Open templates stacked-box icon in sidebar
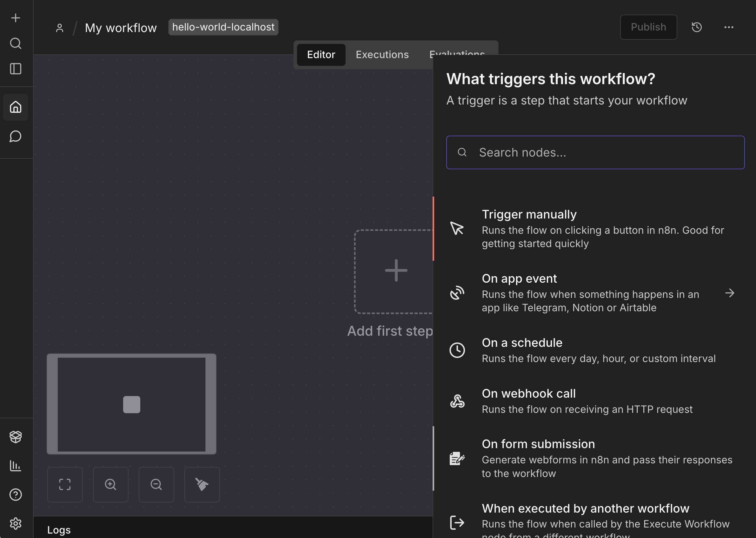Screen dimensions: 756x538 tap(16, 437)
